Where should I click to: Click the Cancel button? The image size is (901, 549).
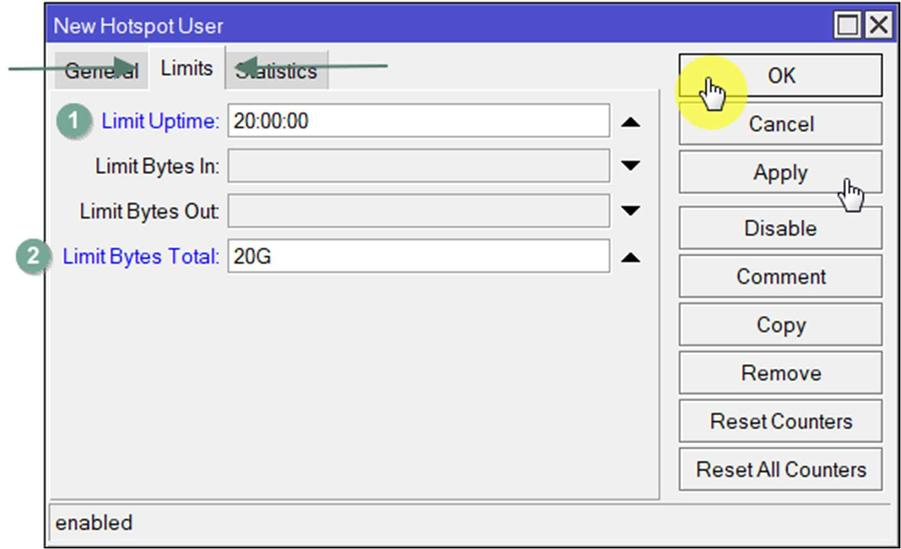tap(780, 124)
